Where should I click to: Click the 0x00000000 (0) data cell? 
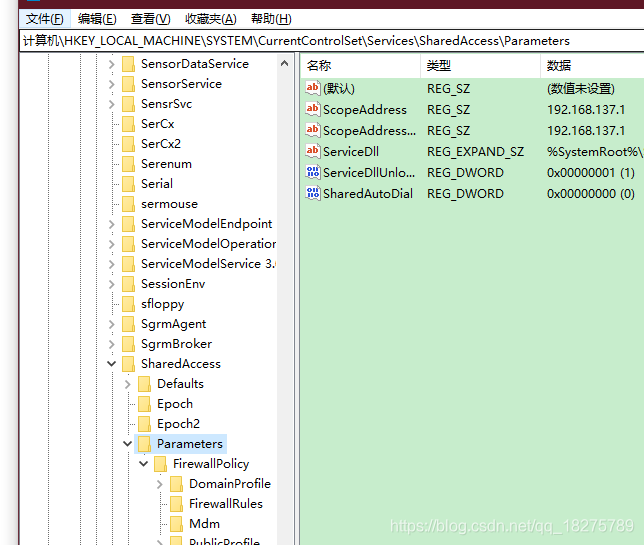pos(591,194)
